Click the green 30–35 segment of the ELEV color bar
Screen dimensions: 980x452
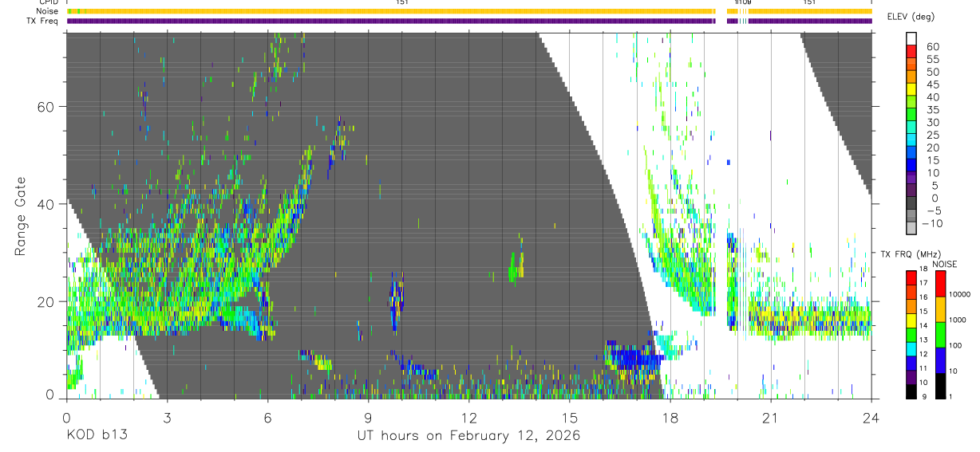[x=911, y=116]
